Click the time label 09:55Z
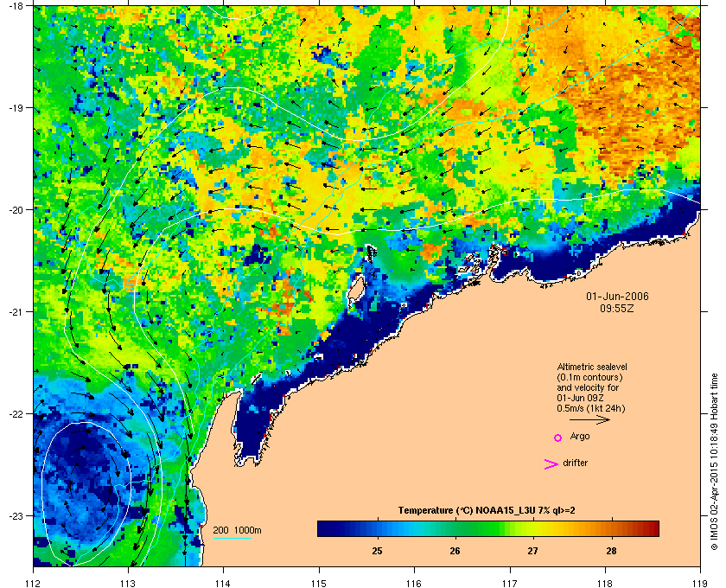 point(617,308)
